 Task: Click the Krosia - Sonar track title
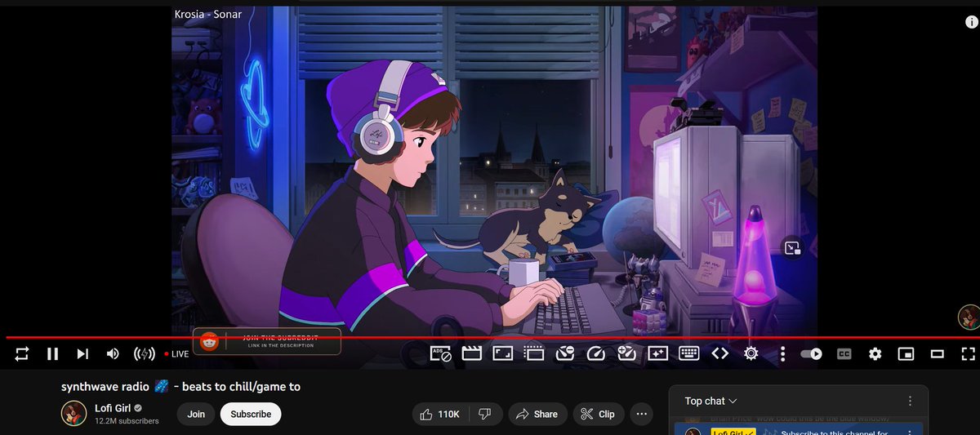tap(208, 14)
